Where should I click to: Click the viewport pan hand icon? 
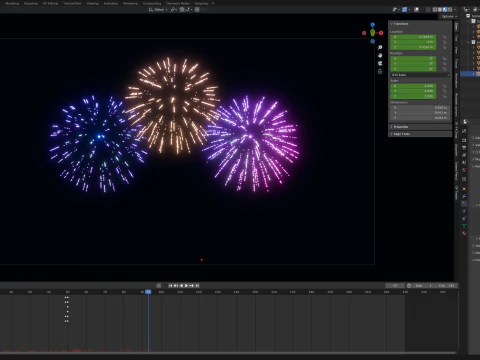coord(380,56)
